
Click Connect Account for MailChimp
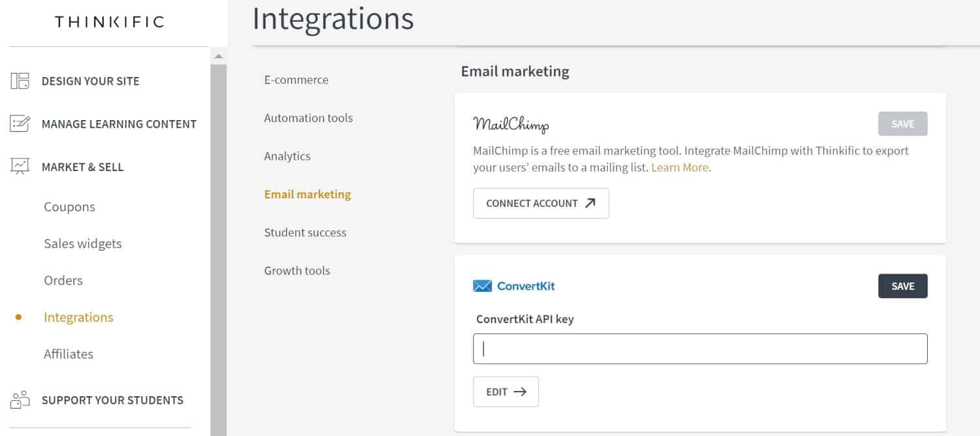[x=541, y=203]
